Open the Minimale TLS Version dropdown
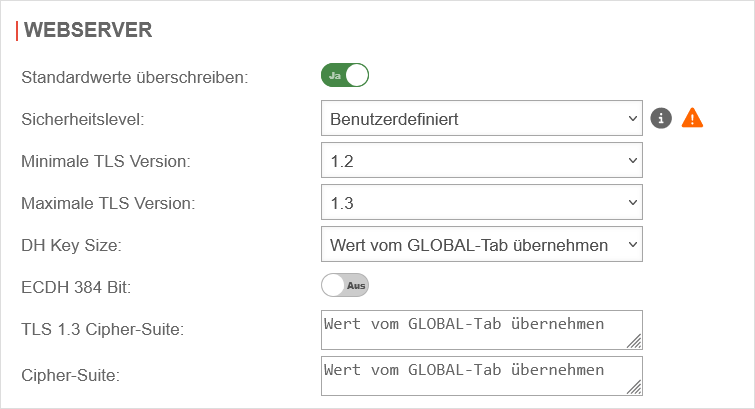This screenshot has height=409, width=755. tap(482, 160)
